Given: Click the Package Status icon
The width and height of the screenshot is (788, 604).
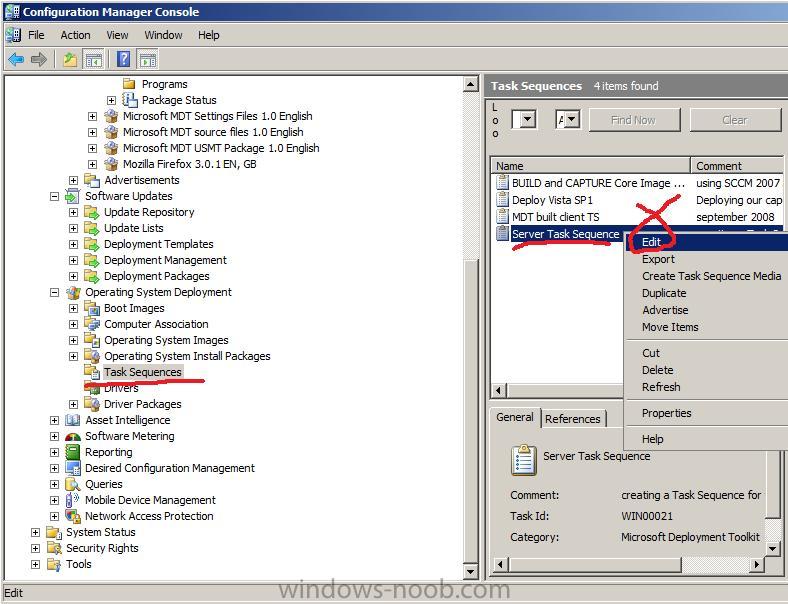Looking at the screenshot, I should (130, 99).
